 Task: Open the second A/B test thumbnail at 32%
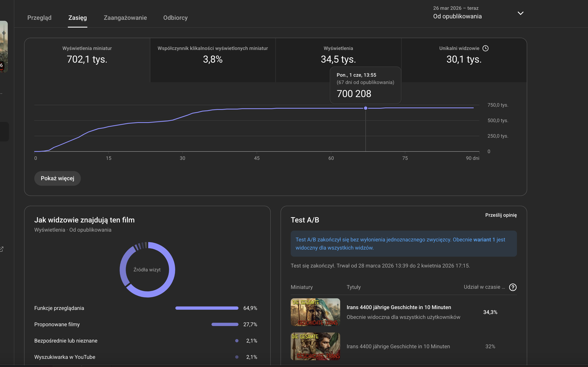tap(315, 346)
